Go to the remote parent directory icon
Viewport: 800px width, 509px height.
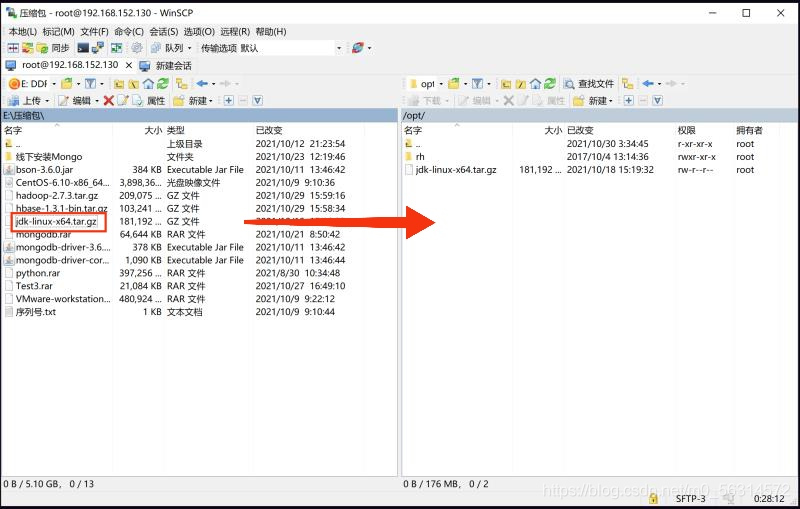(x=506, y=84)
